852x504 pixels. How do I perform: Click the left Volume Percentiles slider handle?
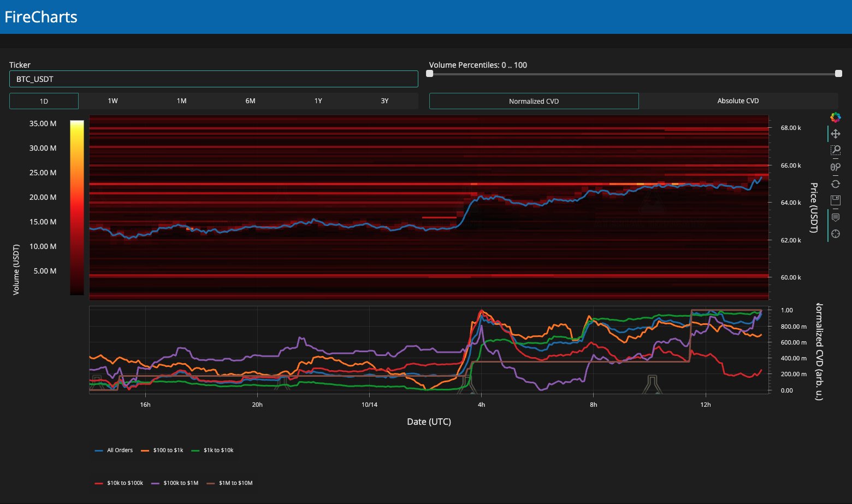click(x=430, y=74)
